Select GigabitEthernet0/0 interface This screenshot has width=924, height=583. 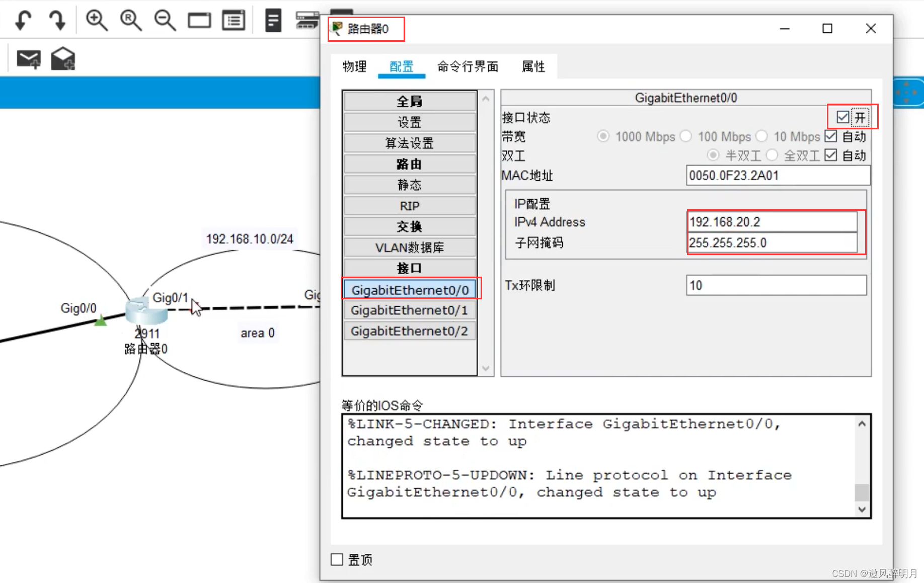pyautogui.click(x=410, y=290)
